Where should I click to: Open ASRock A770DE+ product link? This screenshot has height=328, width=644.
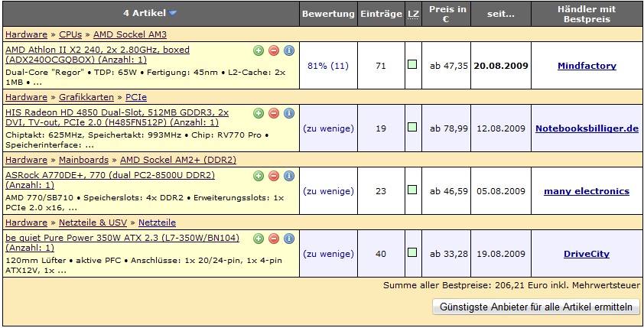110,180
